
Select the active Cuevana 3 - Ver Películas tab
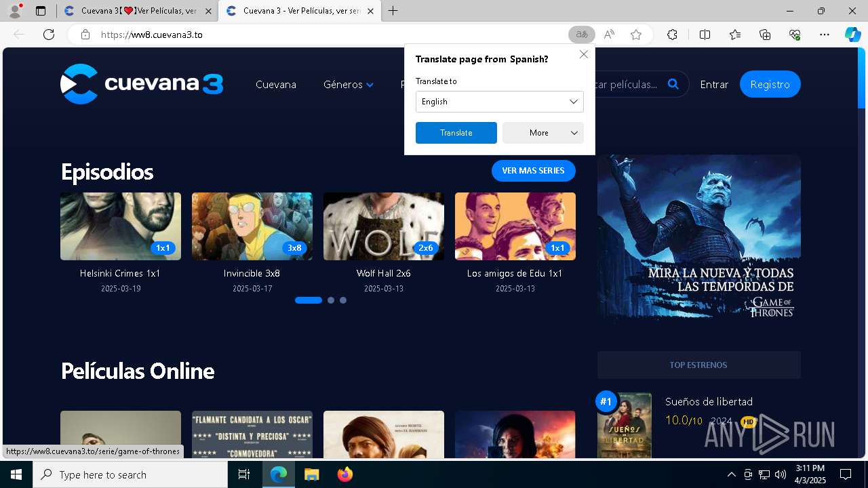pyautogui.click(x=299, y=11)
